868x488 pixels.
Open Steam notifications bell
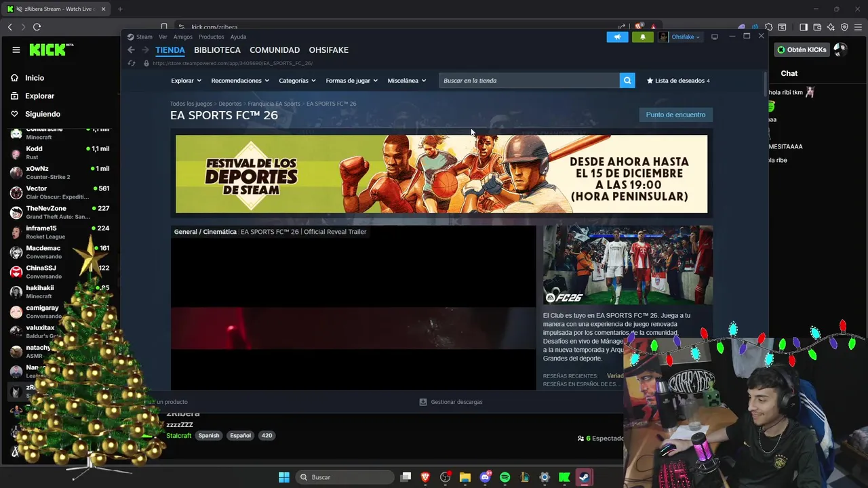pos(643,37)
